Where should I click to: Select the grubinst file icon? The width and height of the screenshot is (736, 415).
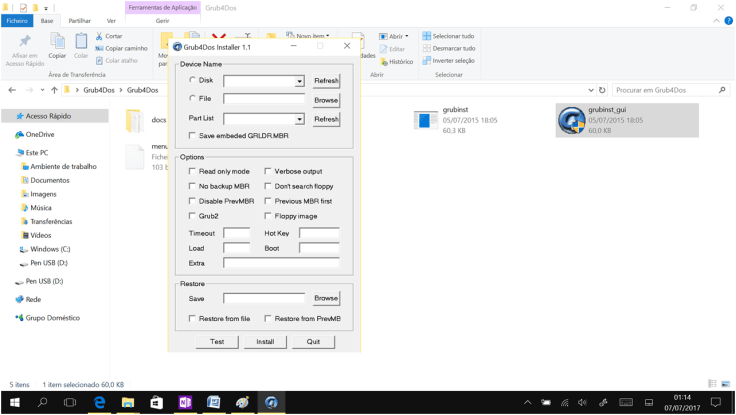point(426,121)
